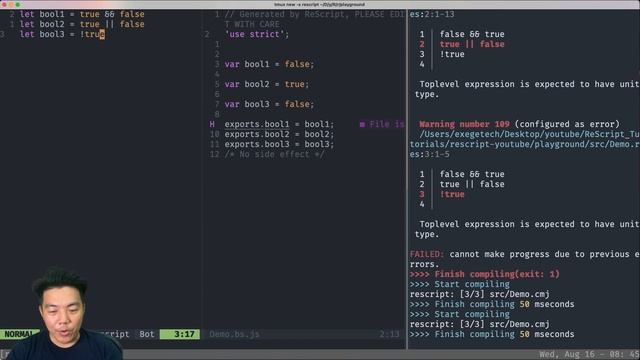Click 'var bool3 = false;' in generated JS
Screen dimensions: 640x360
269,104
